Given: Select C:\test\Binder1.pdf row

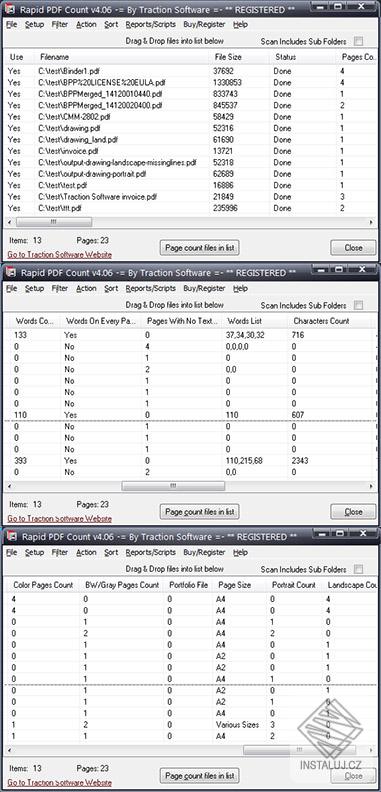Looking at the screenshot, I should coord(189,71).
